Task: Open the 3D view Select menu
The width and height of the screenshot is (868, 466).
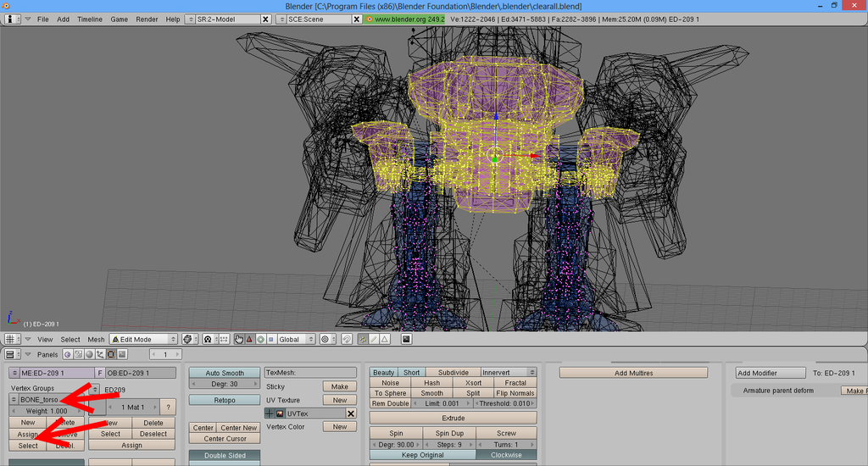Action: click(x=70, y=339)
